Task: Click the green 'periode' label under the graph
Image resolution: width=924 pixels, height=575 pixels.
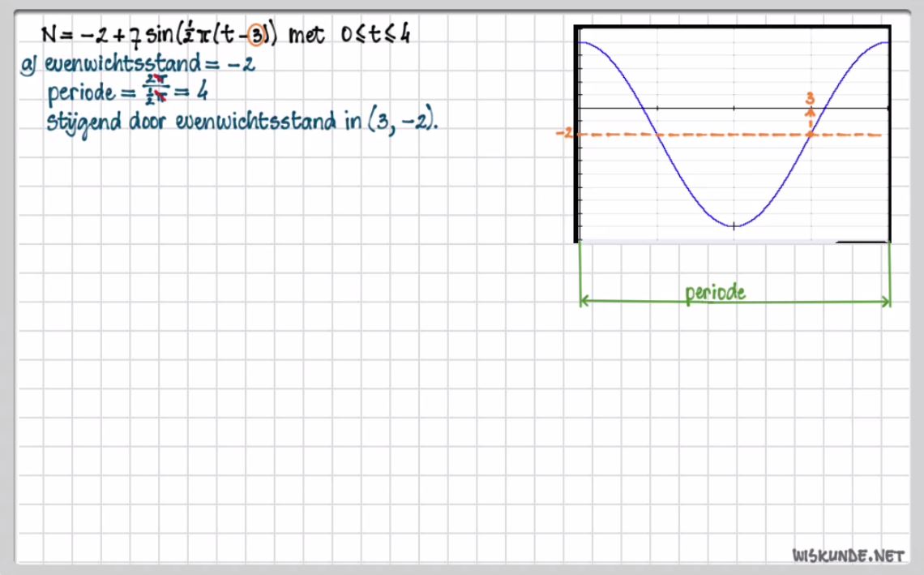Action: pyautogui.click(x=715, y=293)
